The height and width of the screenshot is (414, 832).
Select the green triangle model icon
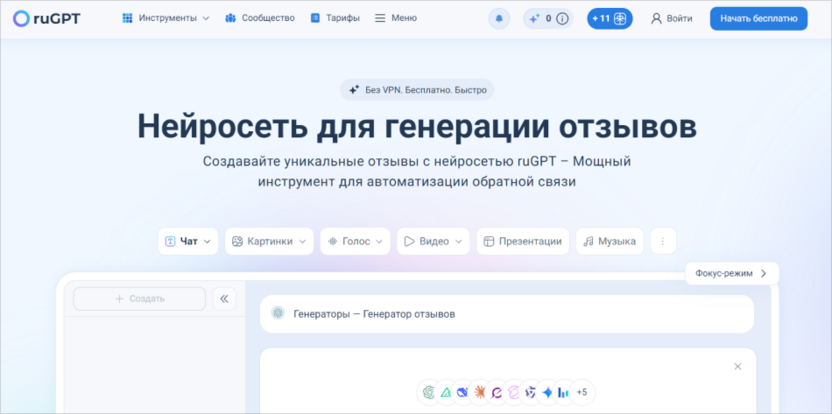coord(446,392)
